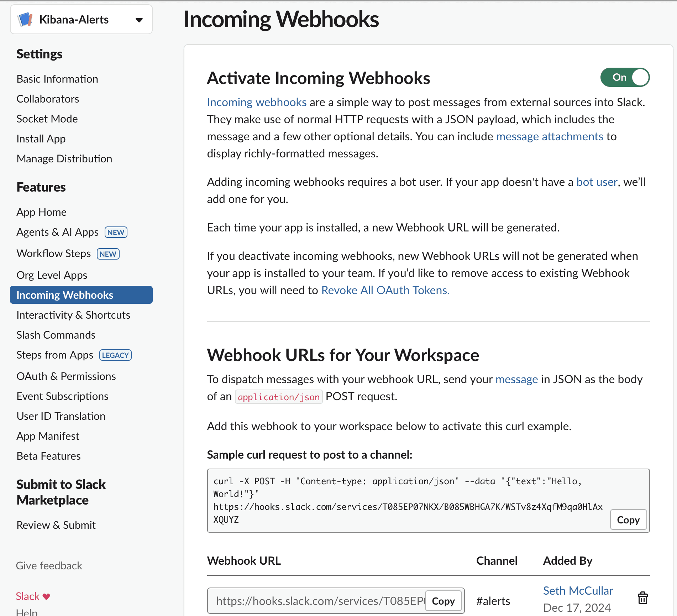The height and width of the screenshot is (616, 677).
Task: Click the Channel column header
Action: (x=497, y=561)
